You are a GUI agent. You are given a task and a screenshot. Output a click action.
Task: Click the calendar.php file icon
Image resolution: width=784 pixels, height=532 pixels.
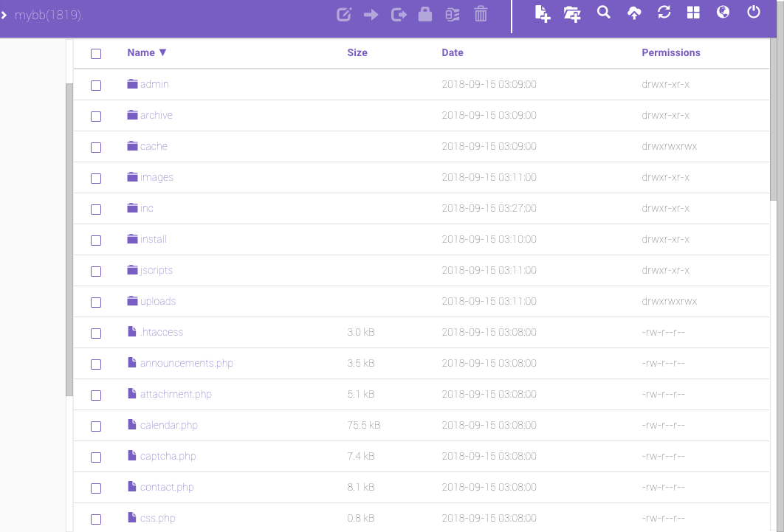click(132, 424)
